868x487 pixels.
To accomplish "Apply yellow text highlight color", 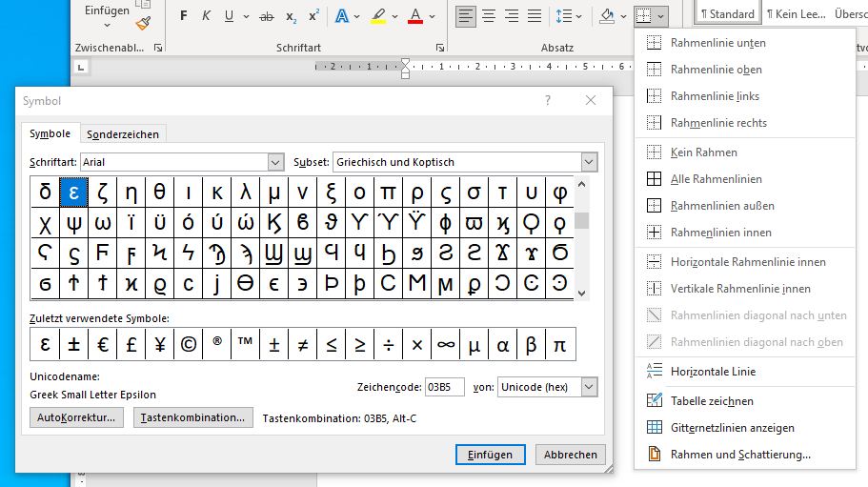I will 378,16.
